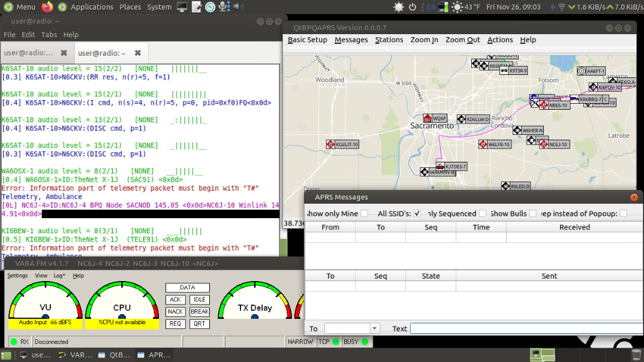Open the To dropdown in APRS Messages
Screen dimensions: 644x362
374,328
